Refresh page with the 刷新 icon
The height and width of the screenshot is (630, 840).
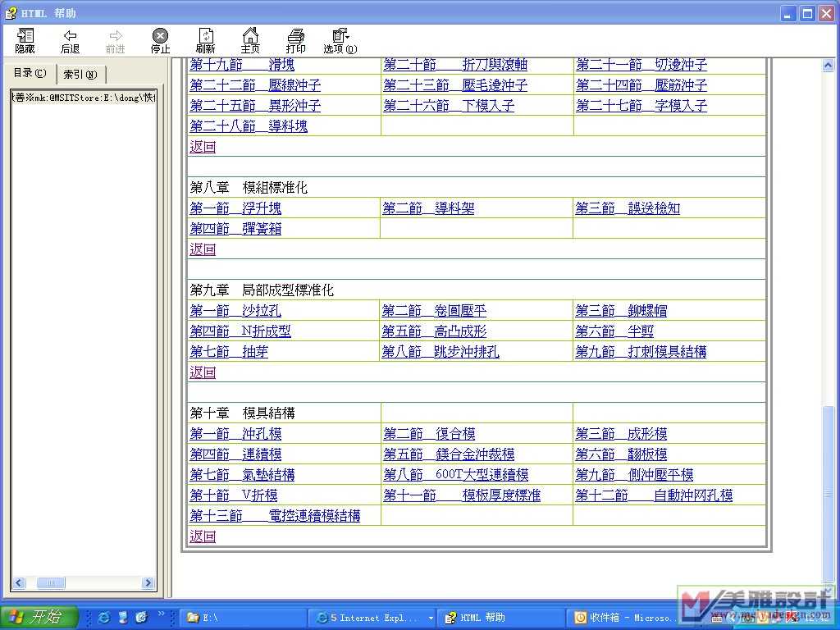click(x=205, y=41)
